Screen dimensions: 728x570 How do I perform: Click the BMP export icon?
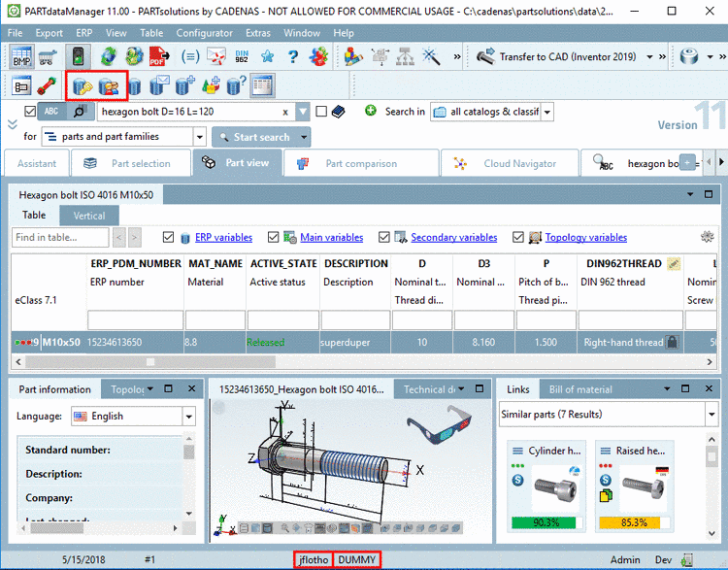point(21,56)
